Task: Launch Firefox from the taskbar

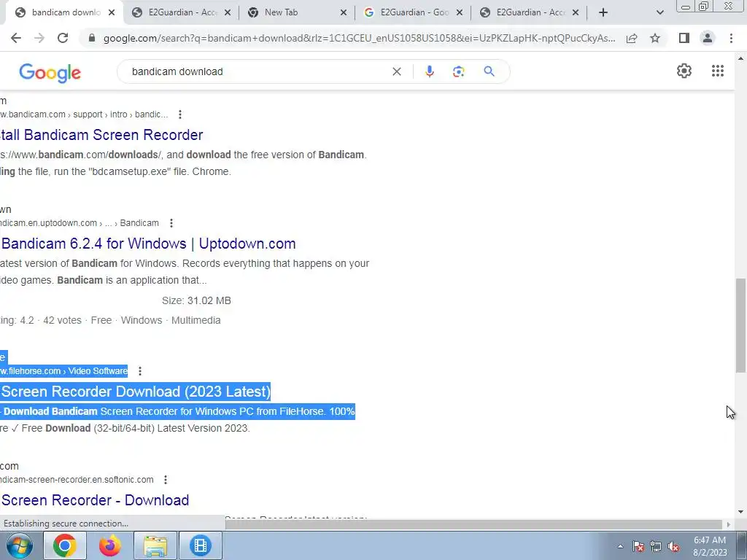Action: [x=110, y=545]
